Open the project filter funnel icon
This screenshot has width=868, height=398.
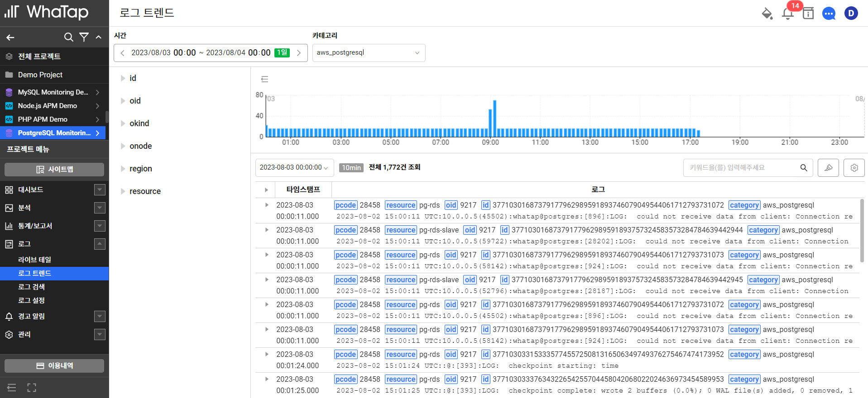pyautogui.click(x=84, y=37)
